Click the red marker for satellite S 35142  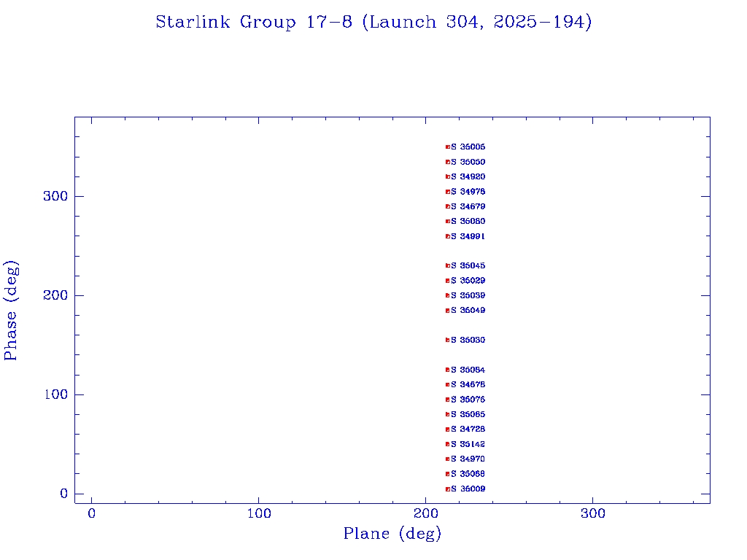pyautogui.click(x=448, y=444)
